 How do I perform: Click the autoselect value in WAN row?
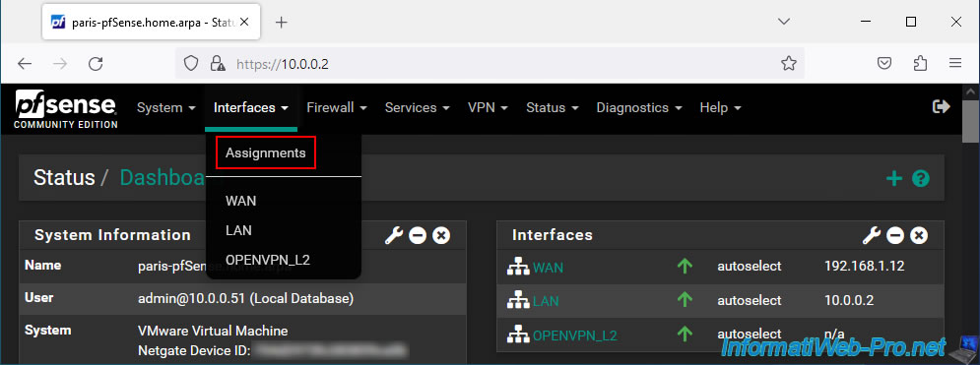(750, 267)
